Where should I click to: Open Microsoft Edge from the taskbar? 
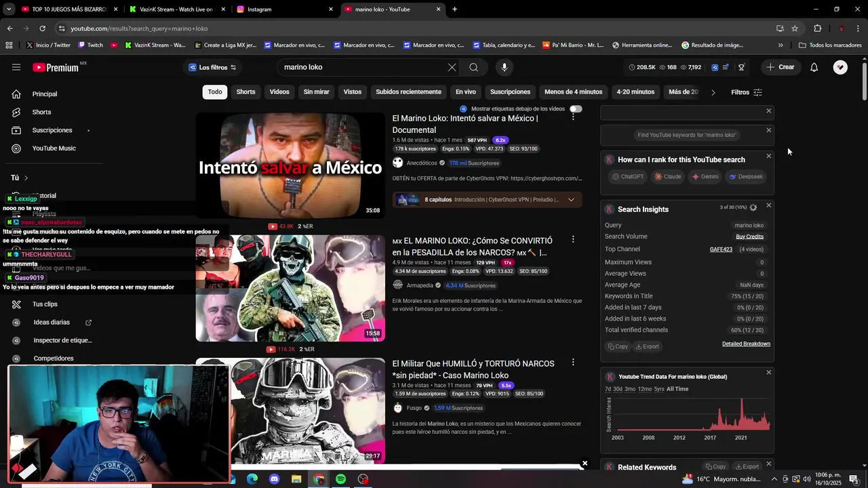click(252, 479)
